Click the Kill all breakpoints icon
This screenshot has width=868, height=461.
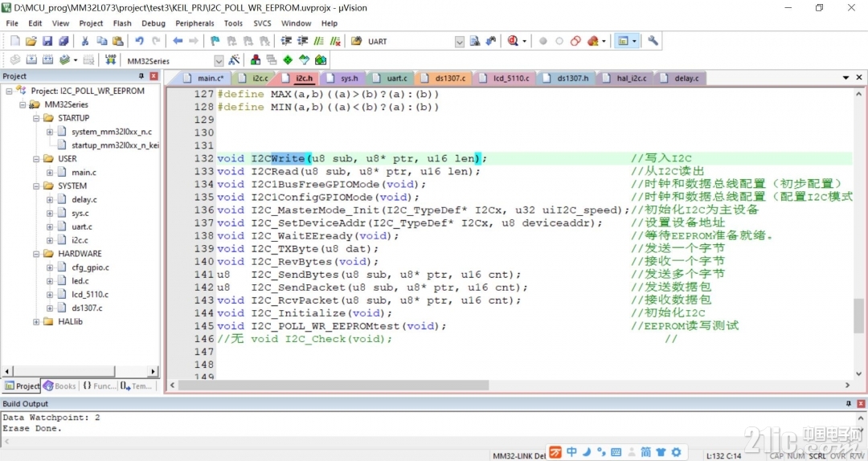coord(593,41)
